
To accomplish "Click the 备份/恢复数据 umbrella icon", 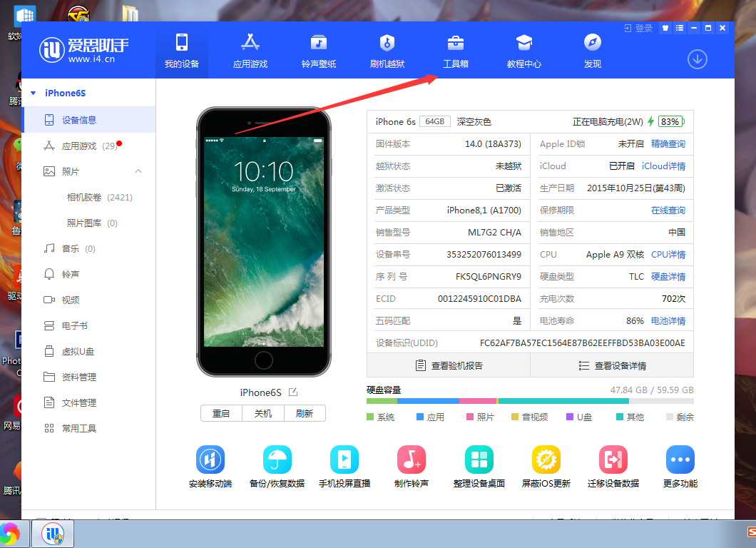I will tap(277, 460).
